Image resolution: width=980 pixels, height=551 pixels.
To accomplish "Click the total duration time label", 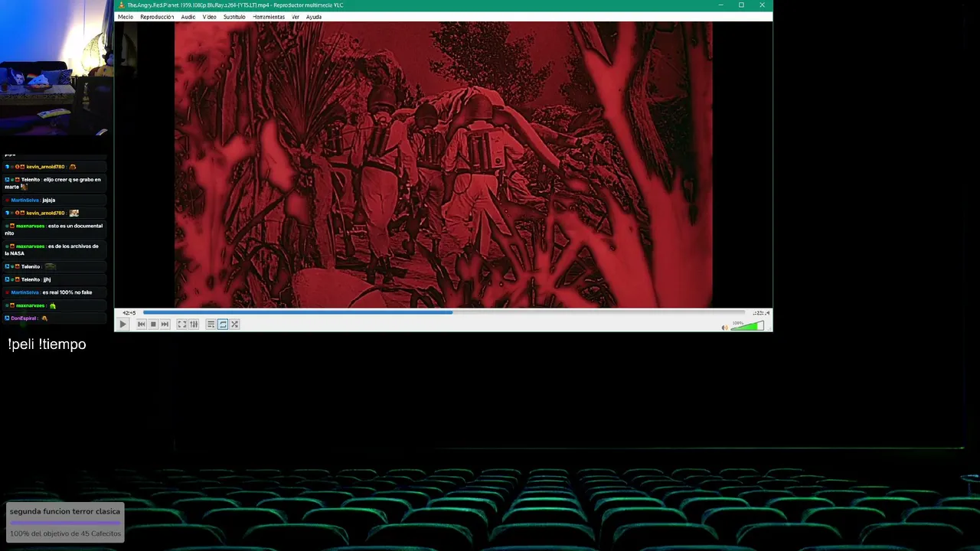I will point(761,312).
